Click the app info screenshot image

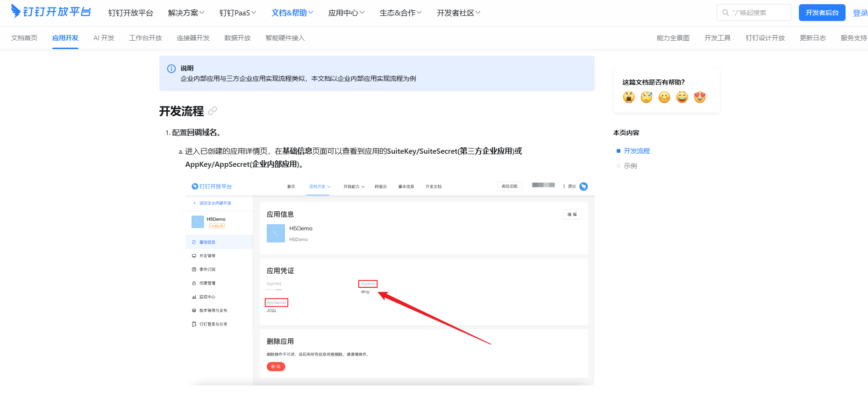point(390,282)
